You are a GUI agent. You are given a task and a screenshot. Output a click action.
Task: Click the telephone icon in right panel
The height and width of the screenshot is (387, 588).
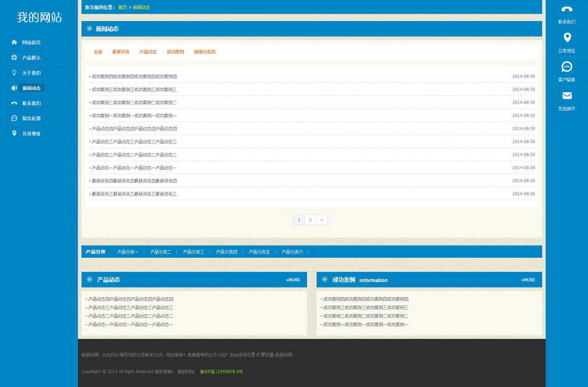point(566,9)
